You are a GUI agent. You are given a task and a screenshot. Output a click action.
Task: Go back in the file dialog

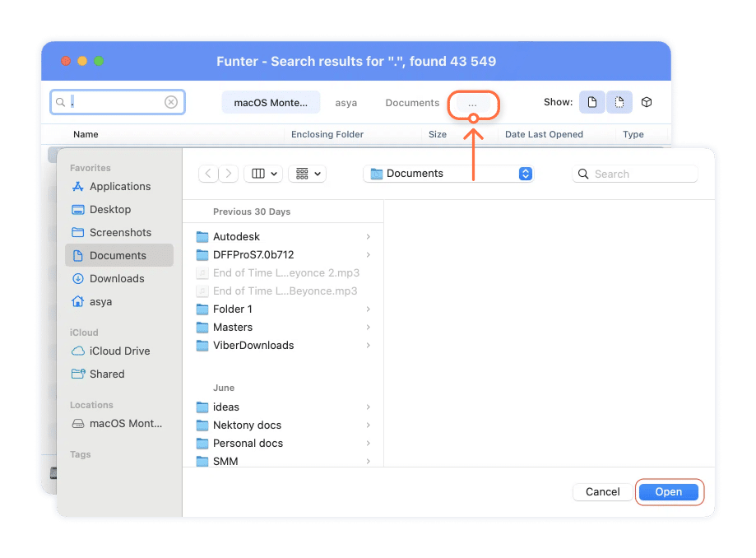tap(208, 174)
